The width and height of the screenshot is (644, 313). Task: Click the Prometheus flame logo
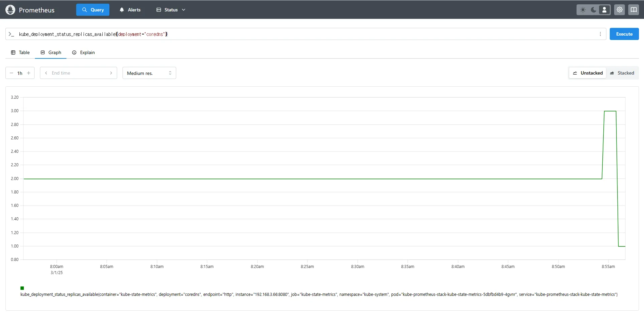(x=10, y=10)
